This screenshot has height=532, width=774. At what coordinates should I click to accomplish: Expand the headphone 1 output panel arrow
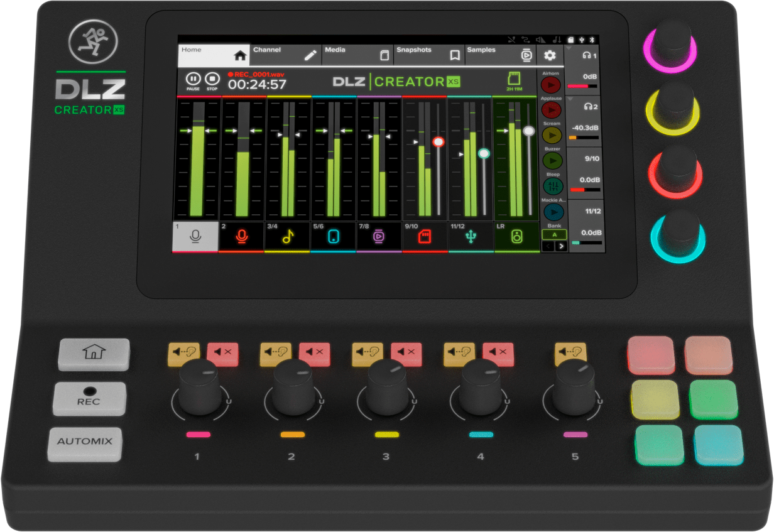pyautogui.click(x=569, y=48)
